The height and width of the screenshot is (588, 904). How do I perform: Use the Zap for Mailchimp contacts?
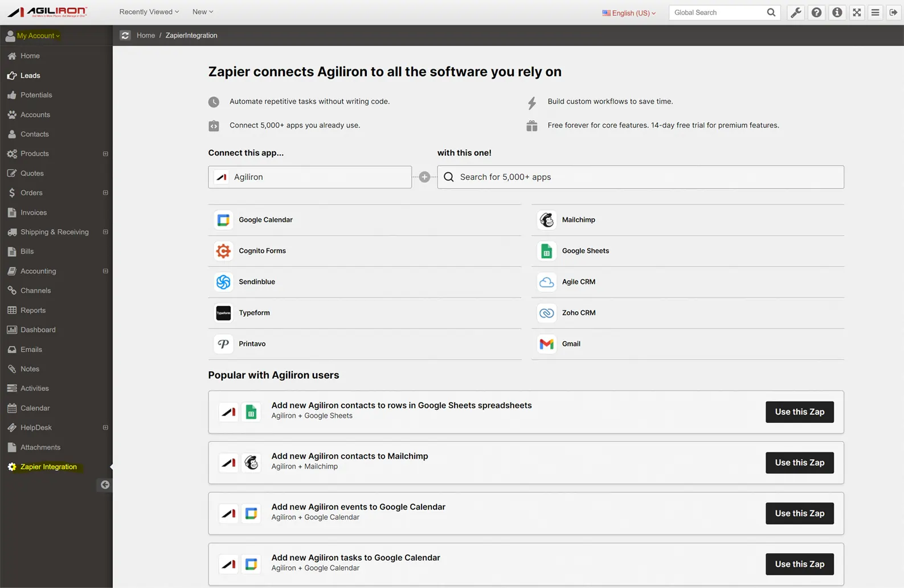point(799,463)
